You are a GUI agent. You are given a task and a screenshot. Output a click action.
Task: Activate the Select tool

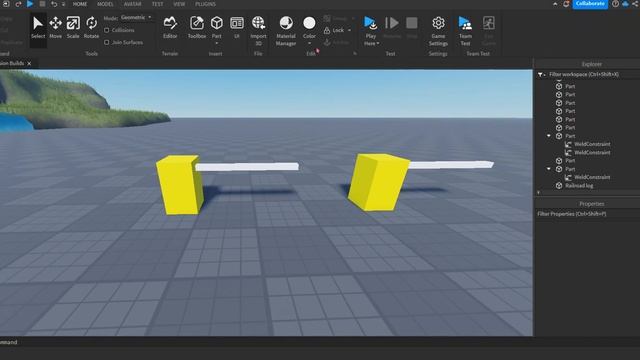click(x=38, y=27)
